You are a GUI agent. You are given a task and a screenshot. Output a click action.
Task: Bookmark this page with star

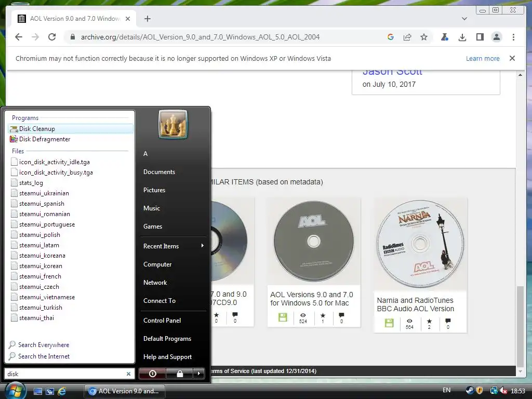424,37
